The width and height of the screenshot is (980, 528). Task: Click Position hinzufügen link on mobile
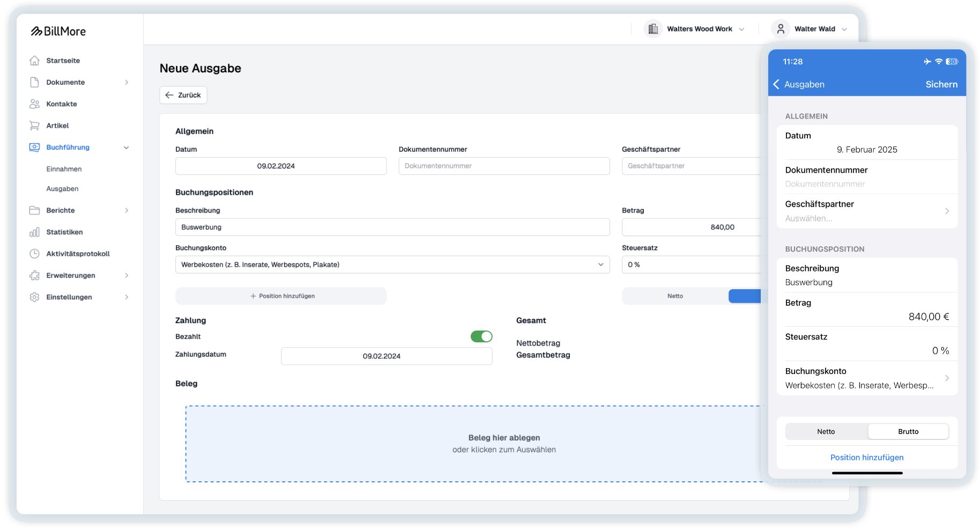click(x=867, y=457)
